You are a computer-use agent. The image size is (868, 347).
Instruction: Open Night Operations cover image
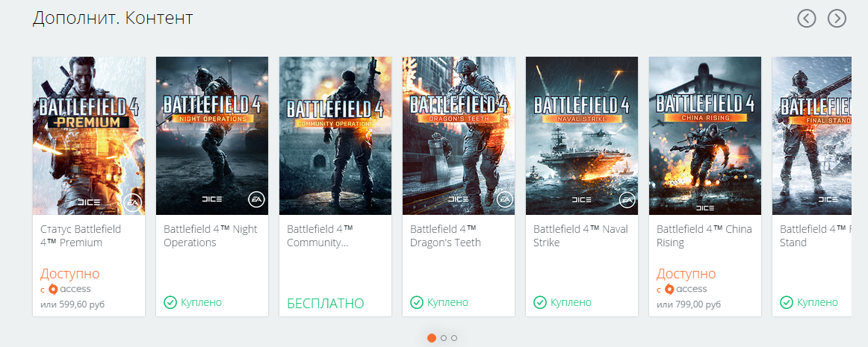212,135
